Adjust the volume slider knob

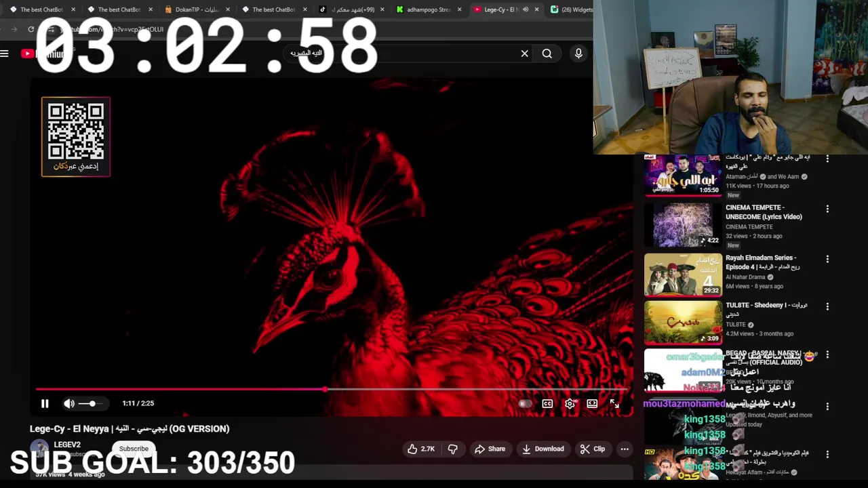[92, 403]
